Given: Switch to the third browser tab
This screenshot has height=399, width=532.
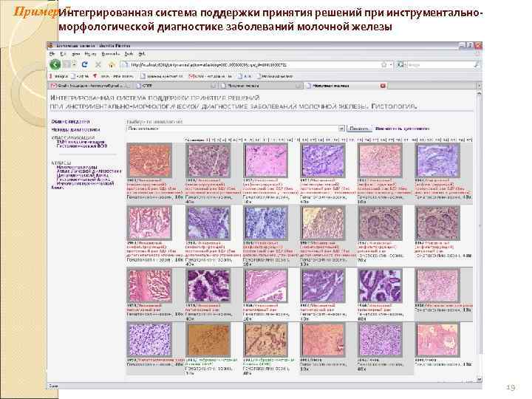Looking at the screenshot, I should click(x=261, y=86).
